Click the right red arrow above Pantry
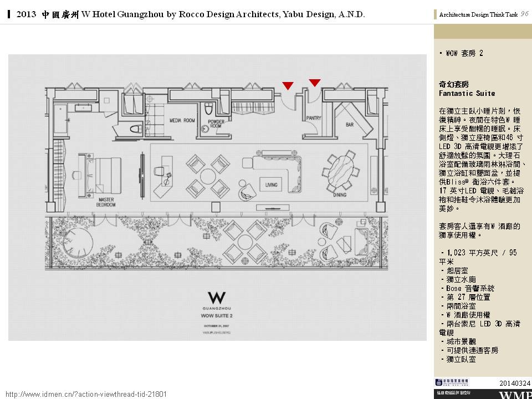 (x=314, y=83)
